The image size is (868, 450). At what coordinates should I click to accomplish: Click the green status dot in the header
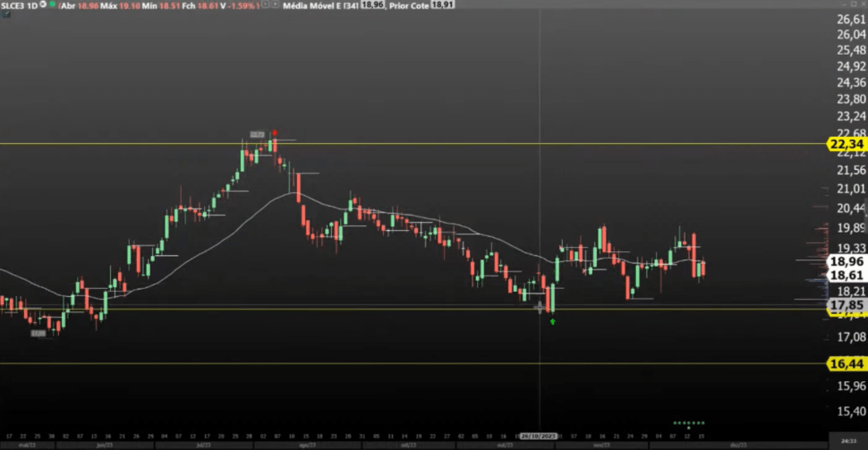click(53, 4)
